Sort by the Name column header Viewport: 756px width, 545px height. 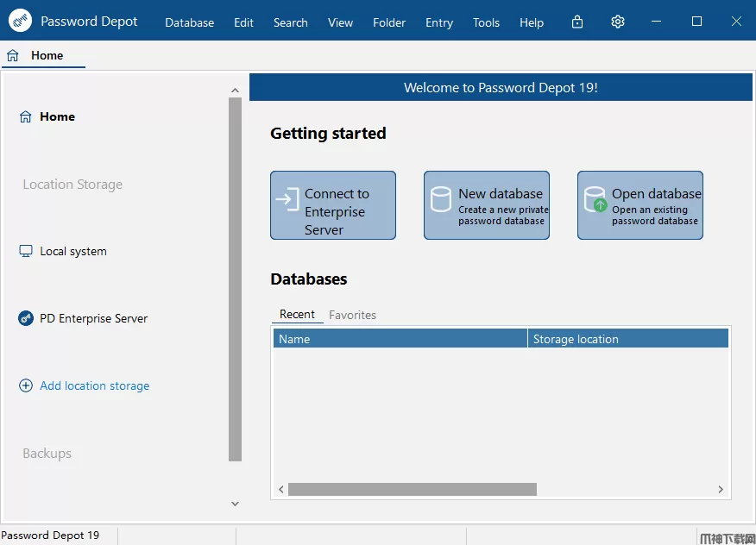pos(400,339)
